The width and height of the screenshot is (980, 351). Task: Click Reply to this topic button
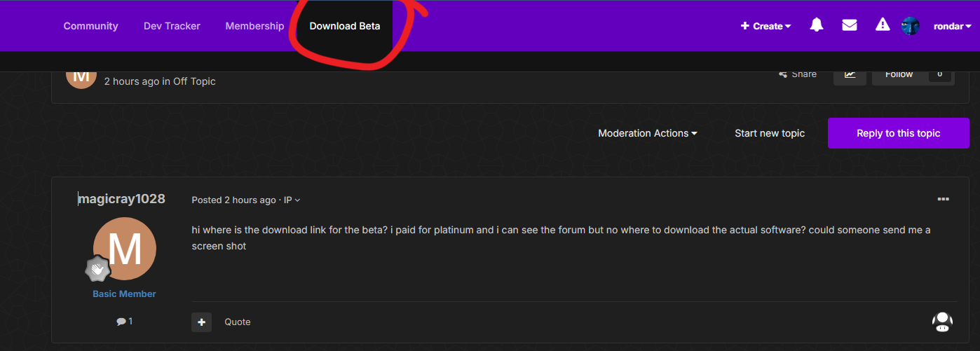click(899, 133)
